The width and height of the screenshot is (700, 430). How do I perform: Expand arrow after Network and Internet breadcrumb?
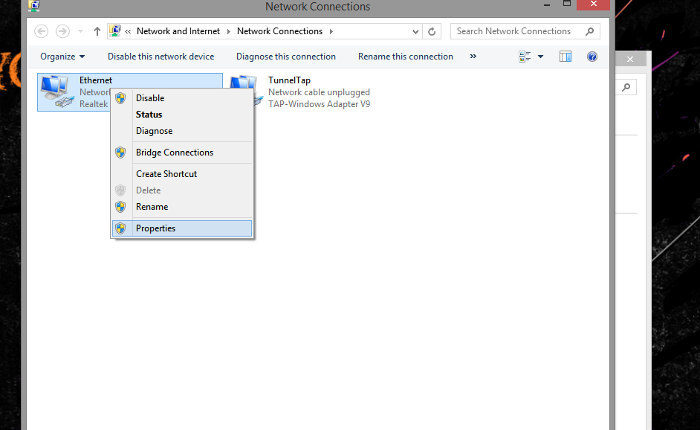pos(229,31)
